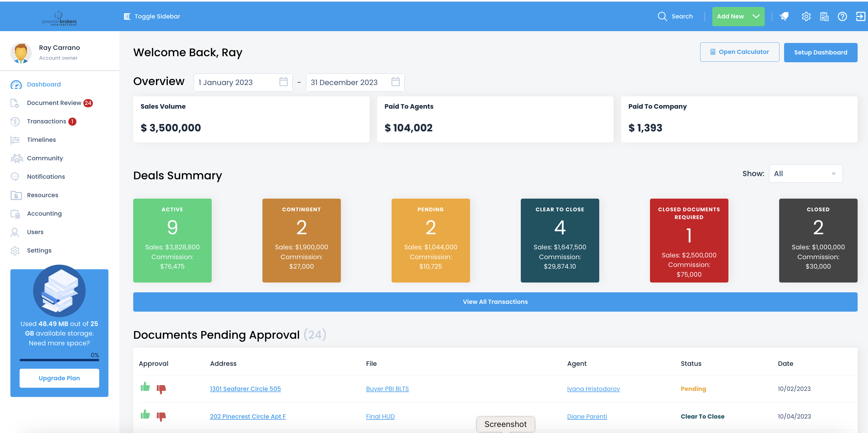This screenshot has height=433, width=868.
Task: Click the Notifications chat bubble icon
Action: (x=15, y=176)
